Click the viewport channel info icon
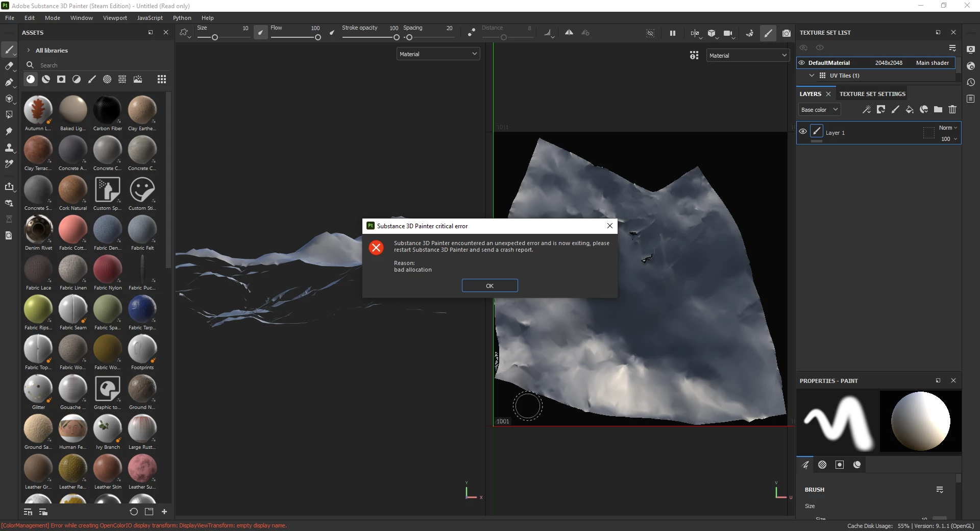This screenshot has height=531, width=980. point(694,55)
